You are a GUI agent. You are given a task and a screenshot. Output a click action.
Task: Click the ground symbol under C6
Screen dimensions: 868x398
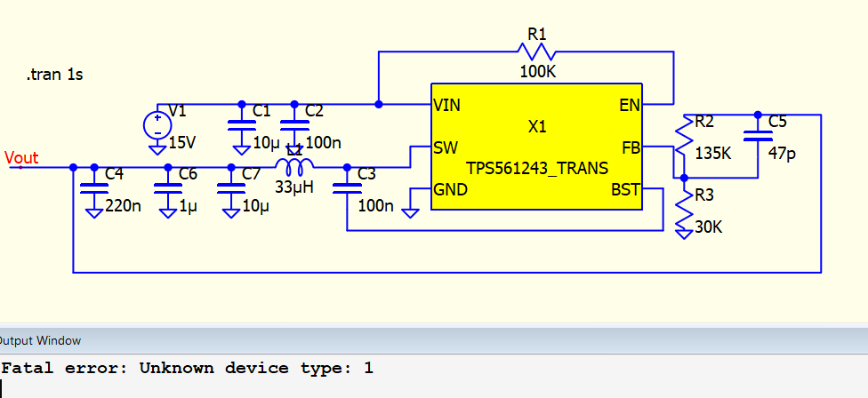tap(168, 213)
